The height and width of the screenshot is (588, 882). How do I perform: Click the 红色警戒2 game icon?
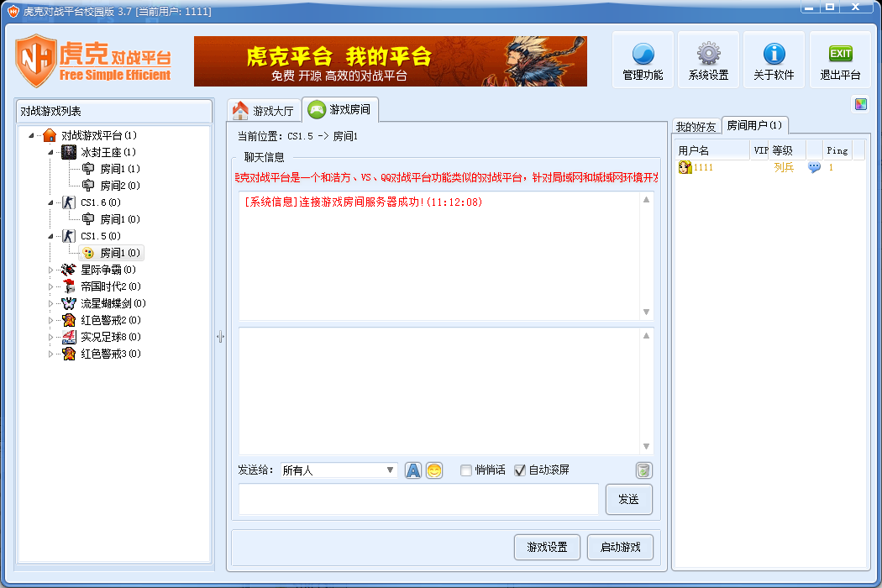(x=69, y=320)
